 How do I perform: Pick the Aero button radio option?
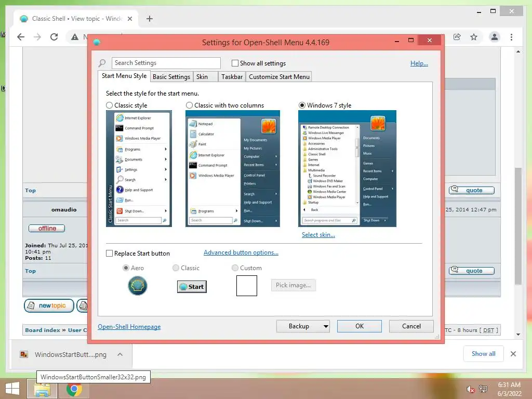(x=126, y=268)
